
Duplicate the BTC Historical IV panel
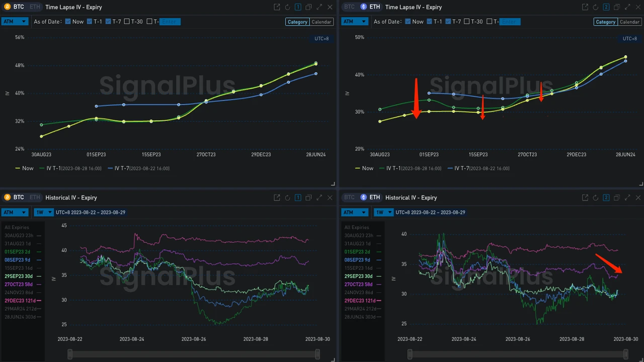(x=308, y=198)
